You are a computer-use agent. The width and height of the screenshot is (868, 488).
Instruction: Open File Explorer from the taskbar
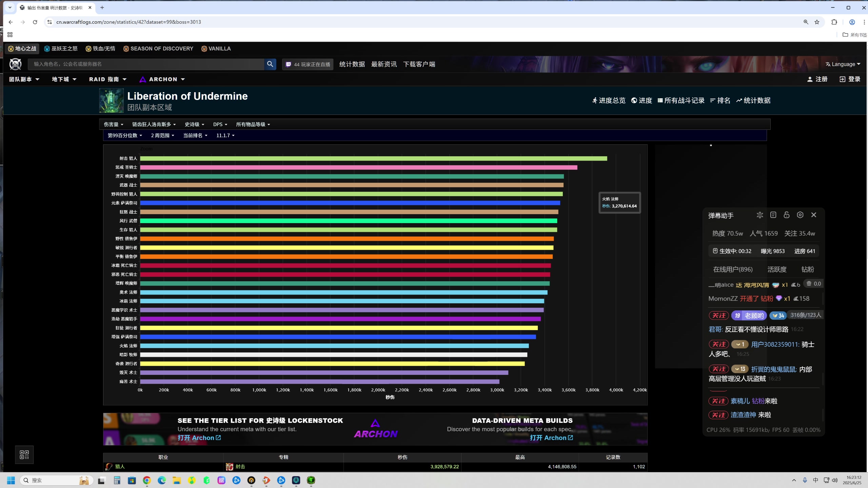(177, 480)
